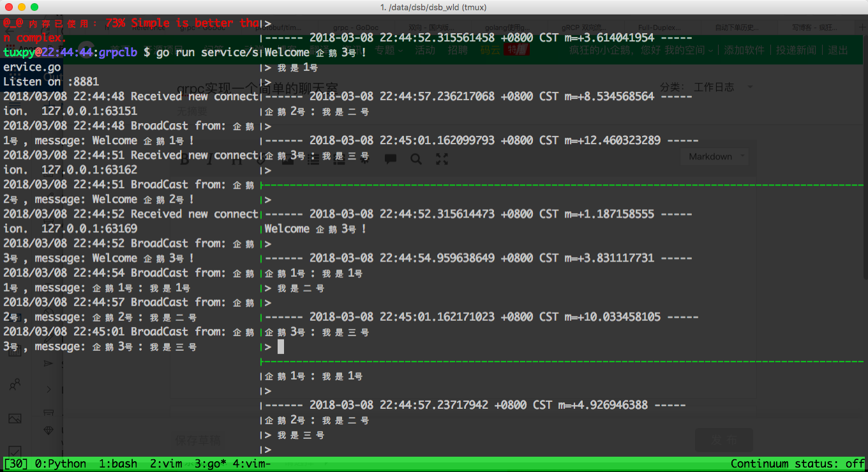Click the m=+10.033458105 timestamp line

pos(481,317)
